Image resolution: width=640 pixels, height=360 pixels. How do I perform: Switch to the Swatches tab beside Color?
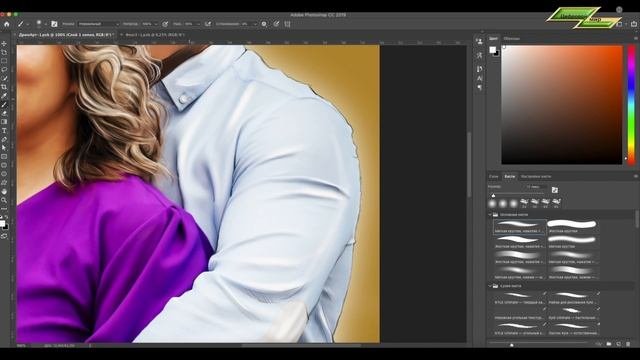511,38
